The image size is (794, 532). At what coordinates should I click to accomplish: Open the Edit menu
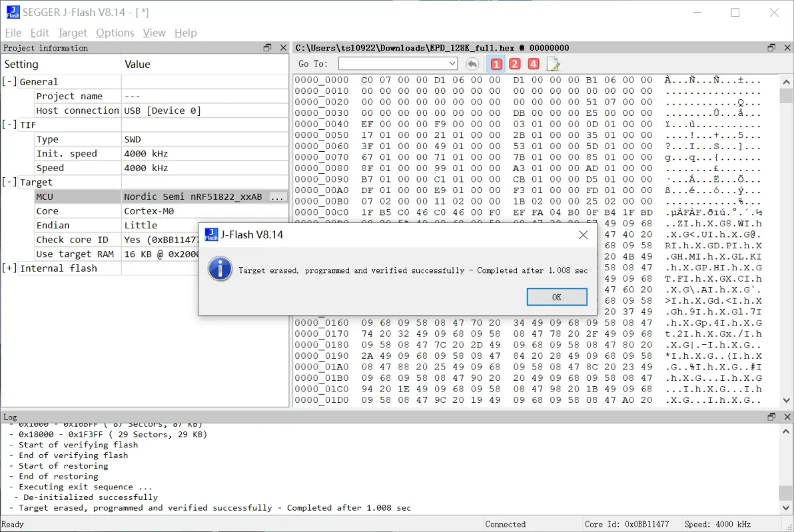tap(39, 33)
